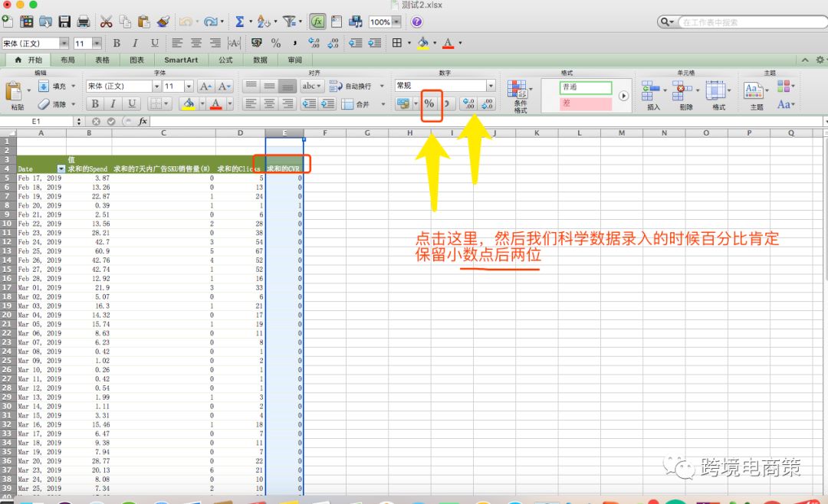Open Help with the purple question mark

416,21
